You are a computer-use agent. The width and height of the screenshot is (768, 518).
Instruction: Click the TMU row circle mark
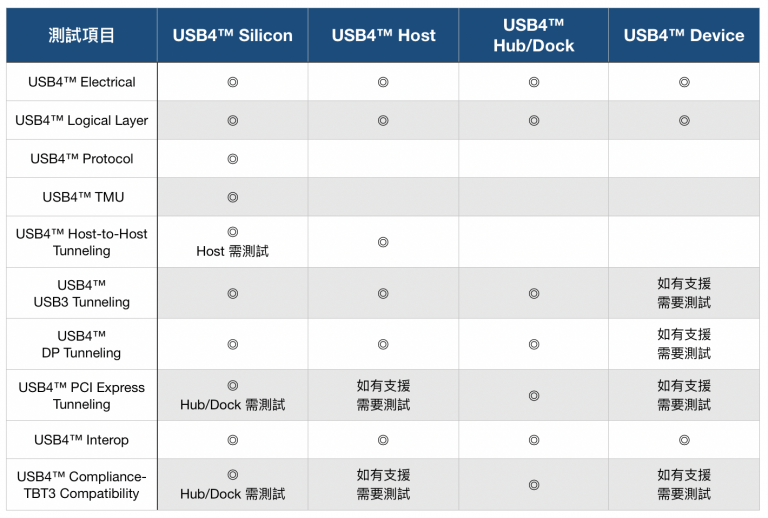232,197
